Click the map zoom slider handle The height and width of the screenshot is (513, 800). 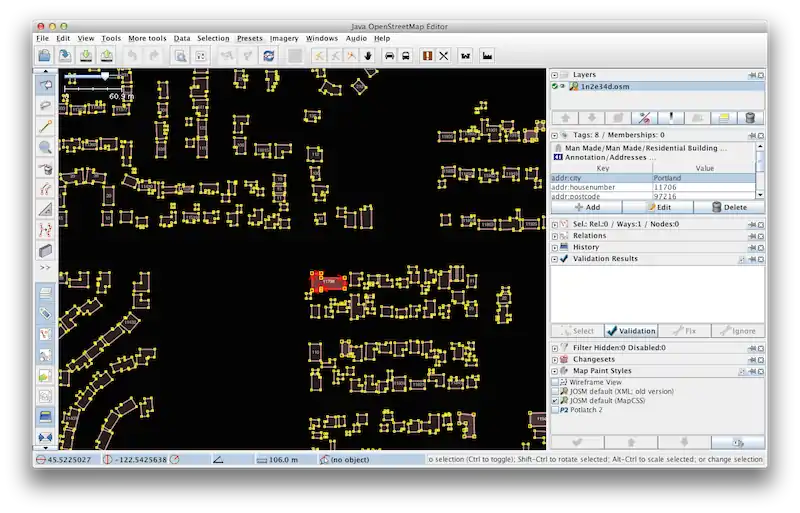click(105, 75)
